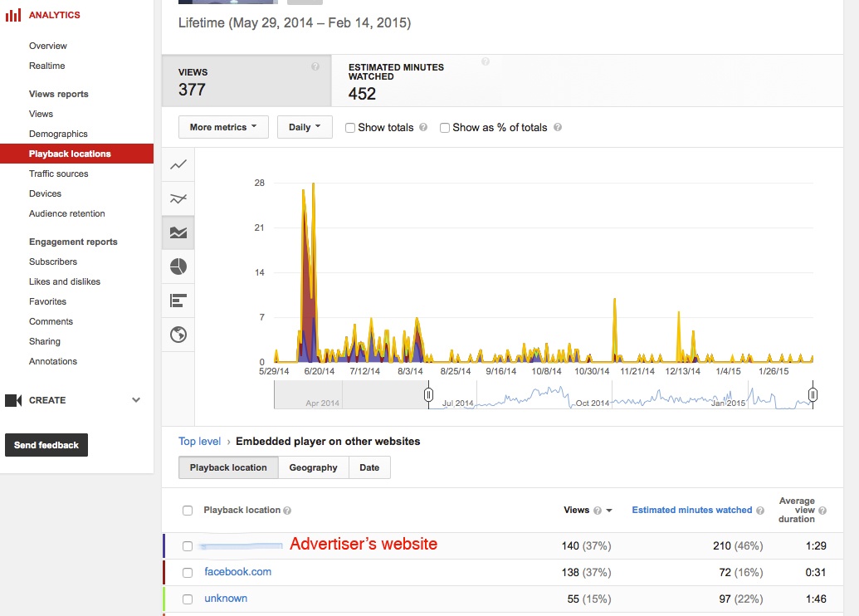
Task: Click the right timeline range handle
Action: (x=813, y=396)
